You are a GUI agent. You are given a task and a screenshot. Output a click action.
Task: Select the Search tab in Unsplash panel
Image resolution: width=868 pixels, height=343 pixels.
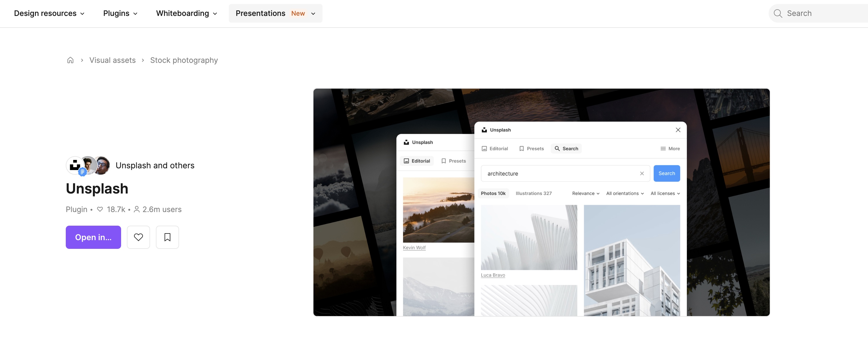566,149
